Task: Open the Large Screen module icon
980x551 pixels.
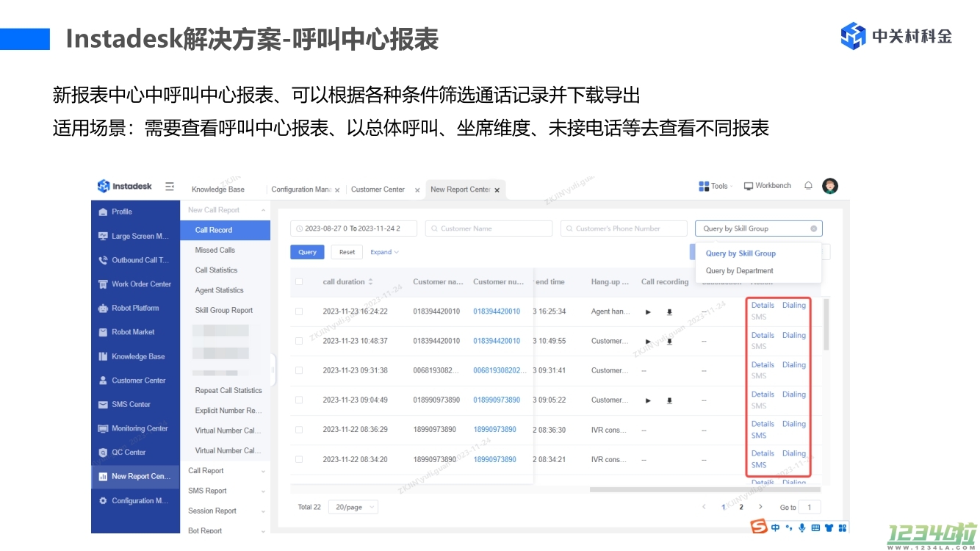Action: [x=103, y=237]
